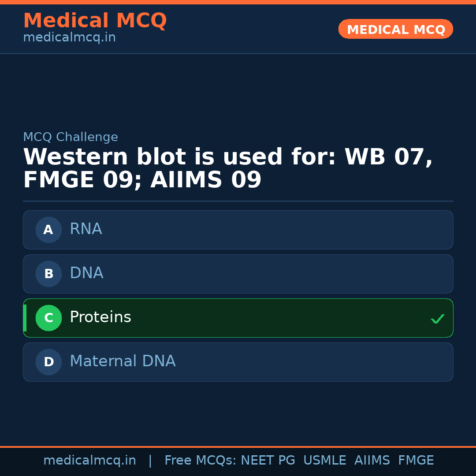This screenshot has height=476, width=476.
Task: Click the AIIMS footer text
Action: tap(372, 461)
